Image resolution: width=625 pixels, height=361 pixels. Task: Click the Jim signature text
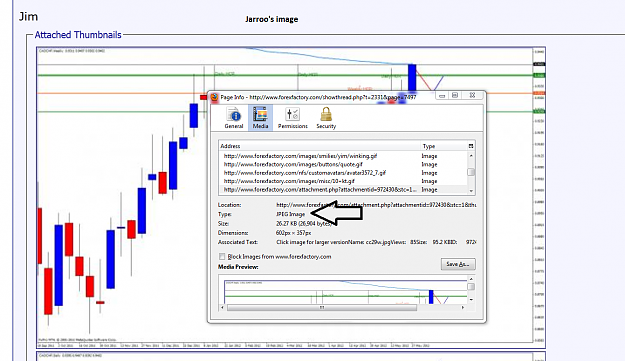(x=28, y=17)
